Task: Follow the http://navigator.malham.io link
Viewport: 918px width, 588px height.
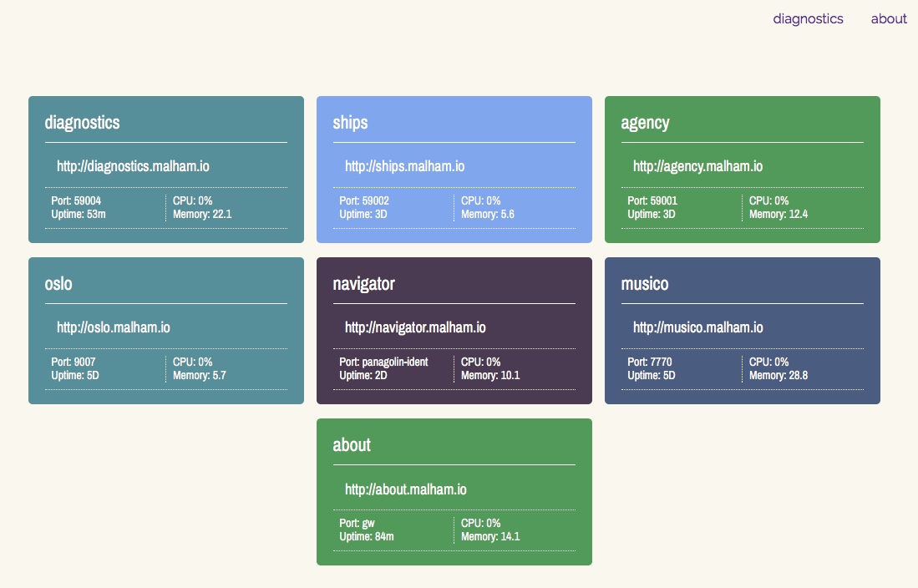Action: coord(415,327)
